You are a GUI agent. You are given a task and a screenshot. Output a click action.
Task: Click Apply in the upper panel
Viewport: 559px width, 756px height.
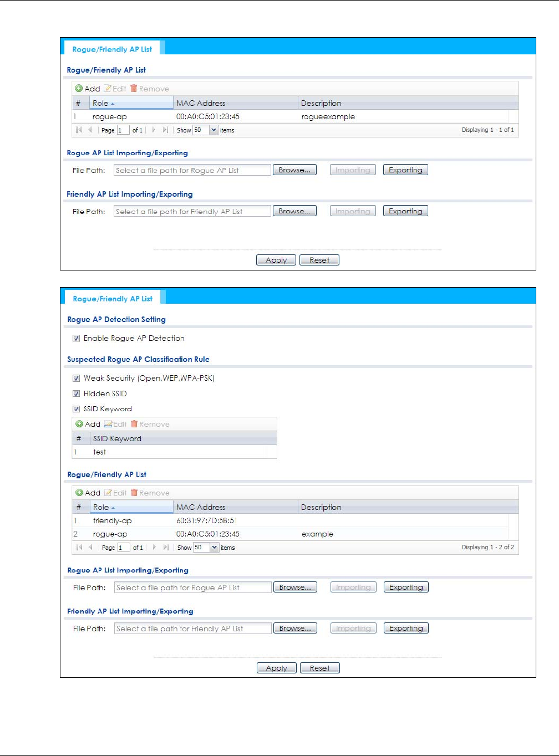[x=276, y=260]
